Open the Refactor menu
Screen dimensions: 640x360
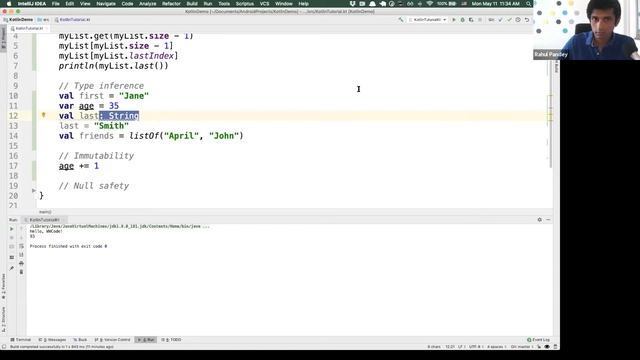(x=171, y=4)
